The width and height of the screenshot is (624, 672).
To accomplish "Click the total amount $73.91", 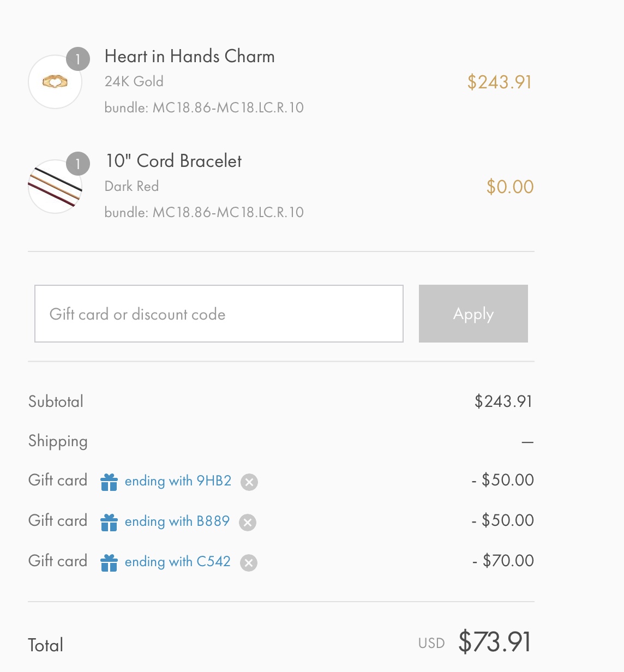I will (495, 641).
